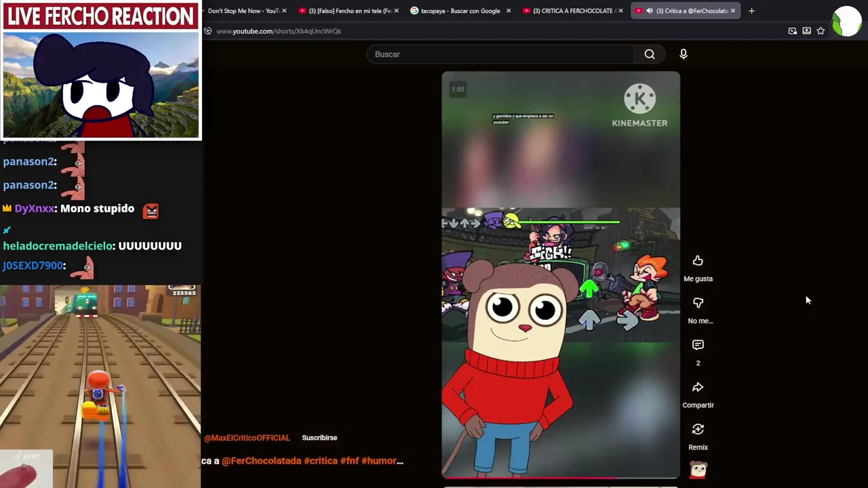Like the short with Me gusta thumb icon

(698, 261)
